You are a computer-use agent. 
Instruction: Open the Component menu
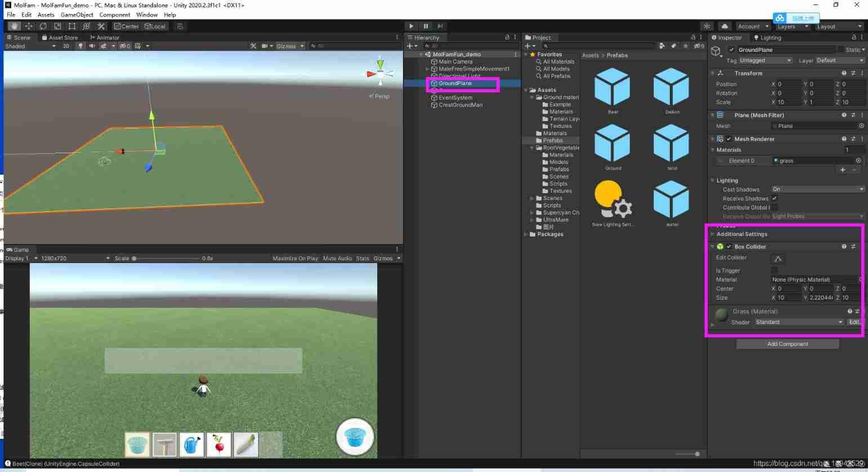[114, 15]
